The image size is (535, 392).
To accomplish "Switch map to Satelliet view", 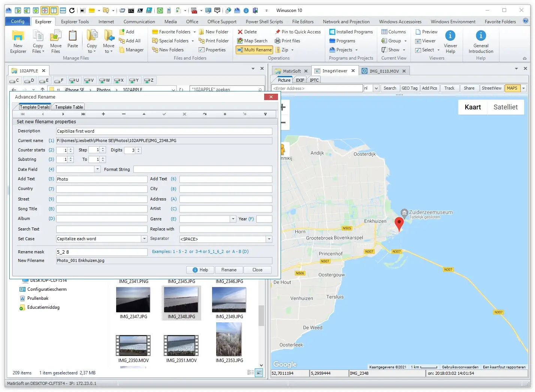I will 505,107.
